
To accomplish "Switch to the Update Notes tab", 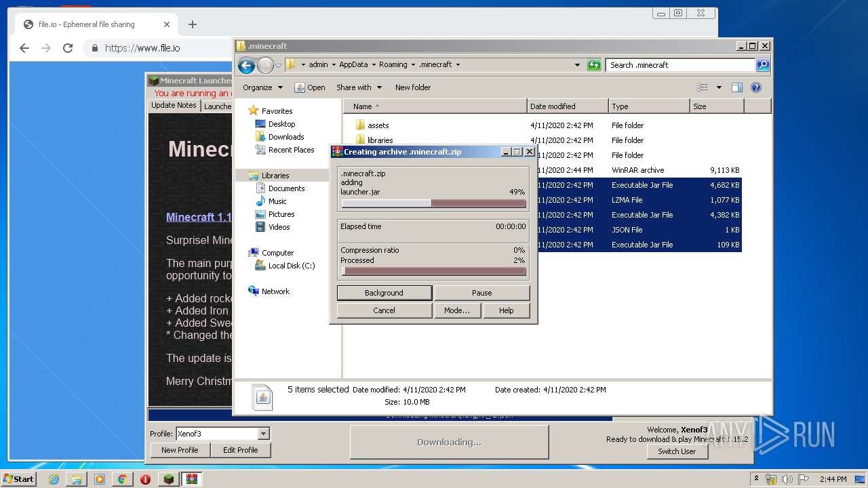I will click(x=174, y=106).
